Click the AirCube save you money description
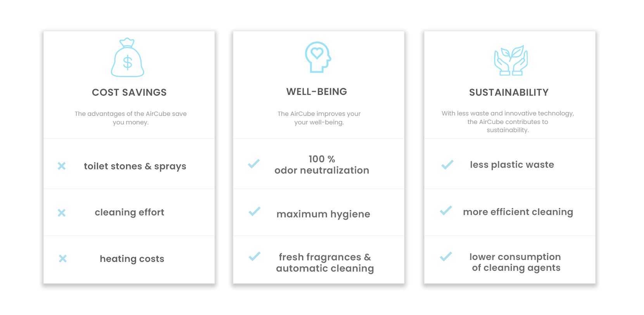The image size is (644, 315). 131,118
